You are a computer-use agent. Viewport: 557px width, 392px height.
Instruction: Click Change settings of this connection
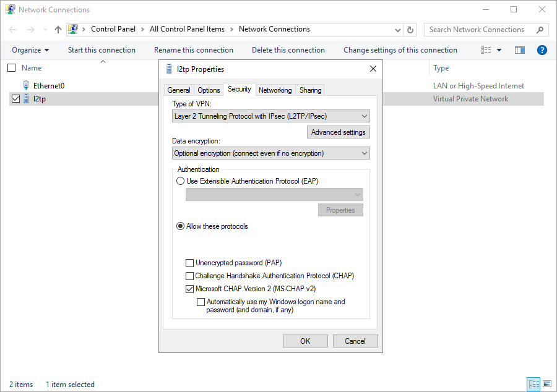coord(400,50)
